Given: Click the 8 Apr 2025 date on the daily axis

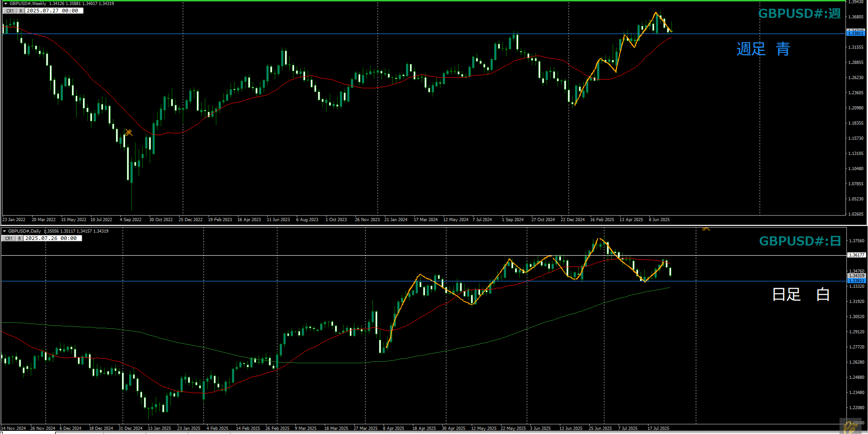Looking at the screenshot, I should pos(394,428).
